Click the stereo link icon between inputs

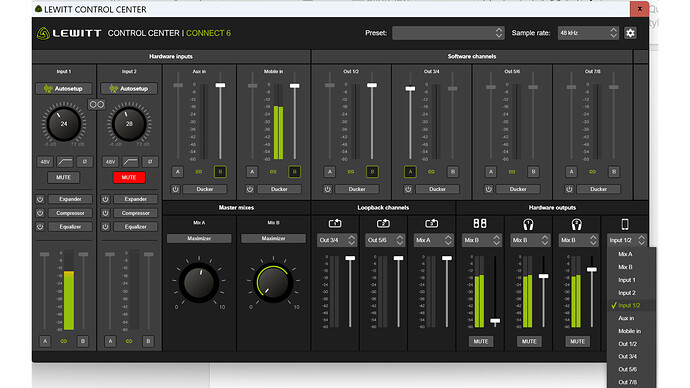click(96, 105)
